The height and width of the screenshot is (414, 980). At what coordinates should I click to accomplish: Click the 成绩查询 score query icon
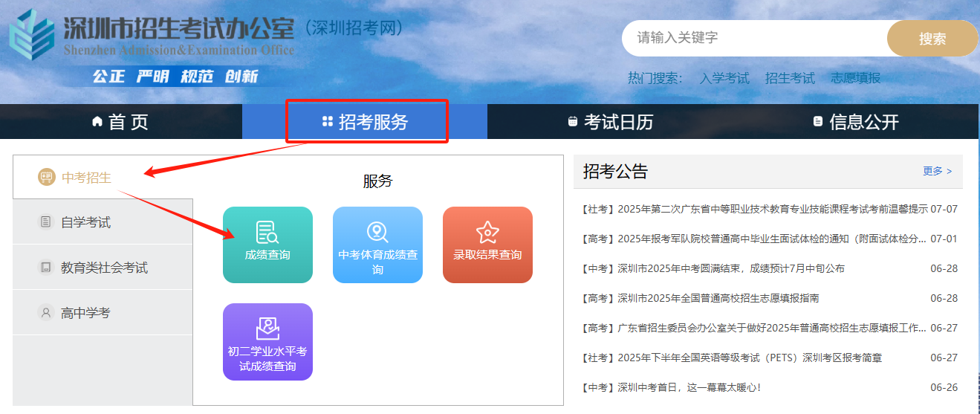267,233
